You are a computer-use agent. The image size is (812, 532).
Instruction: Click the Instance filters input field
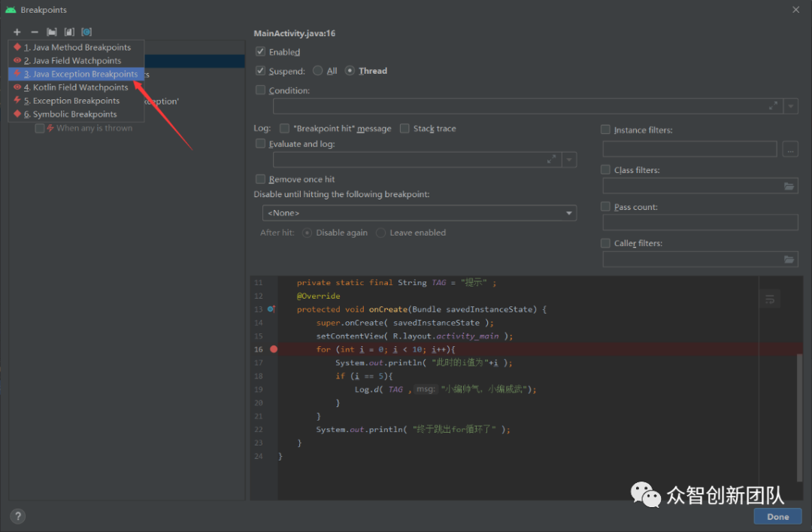(x=689, y=149)
